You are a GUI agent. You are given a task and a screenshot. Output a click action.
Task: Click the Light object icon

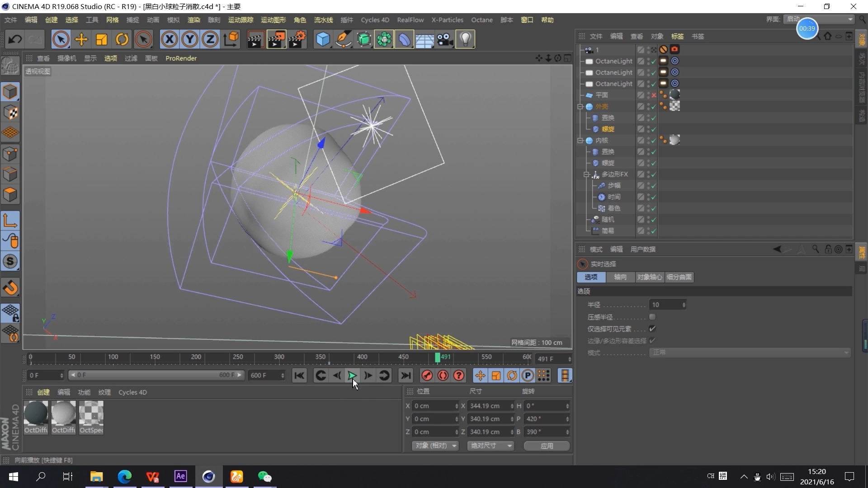coord(466,39)
